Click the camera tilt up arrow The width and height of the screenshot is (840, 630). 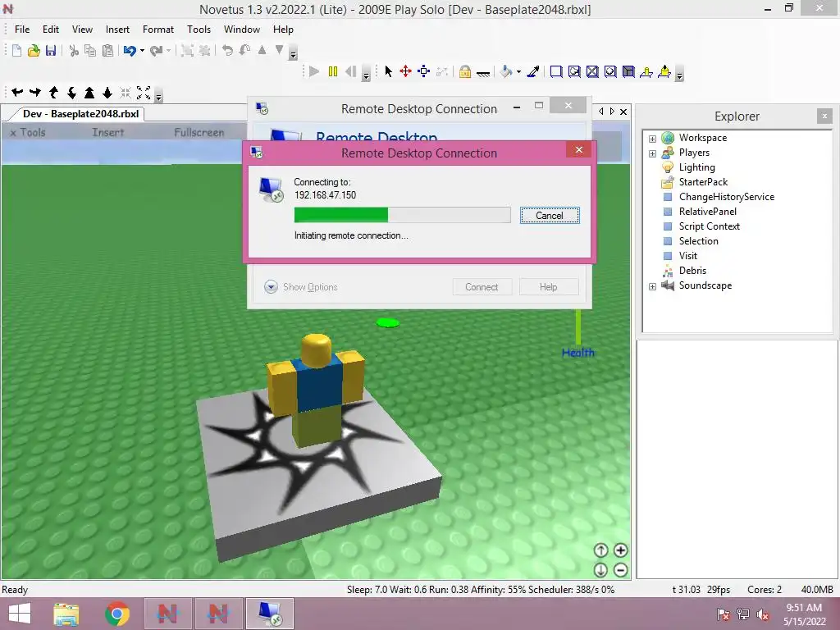53,93
